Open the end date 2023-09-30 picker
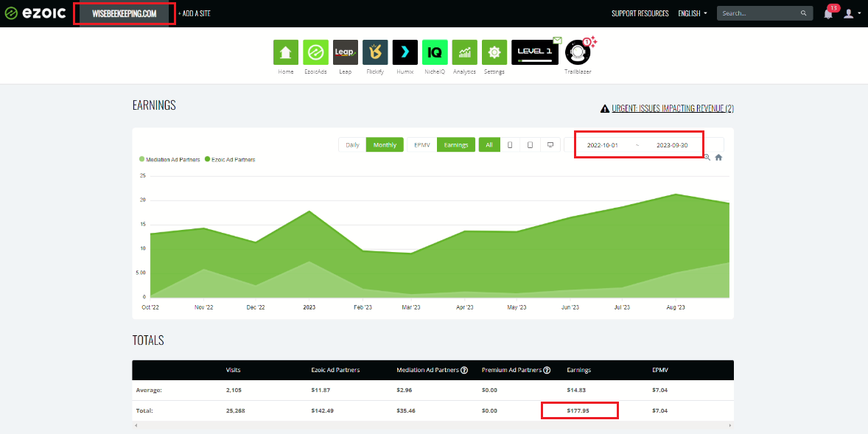868x434 pixels. click(672, 145)
